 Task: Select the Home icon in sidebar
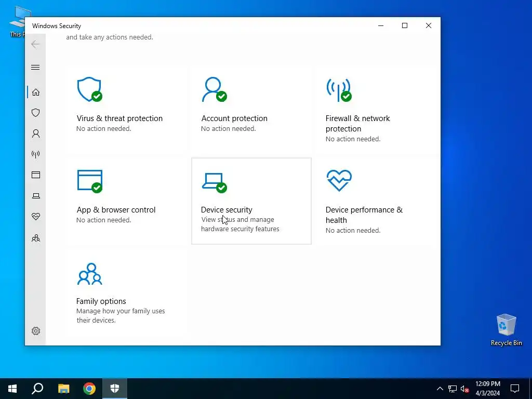tap(36, 92)
